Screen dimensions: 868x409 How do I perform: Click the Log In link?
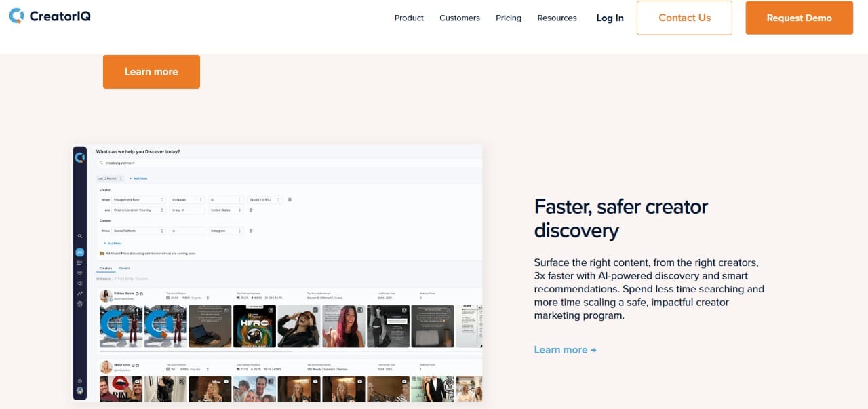tap(610, 18)
